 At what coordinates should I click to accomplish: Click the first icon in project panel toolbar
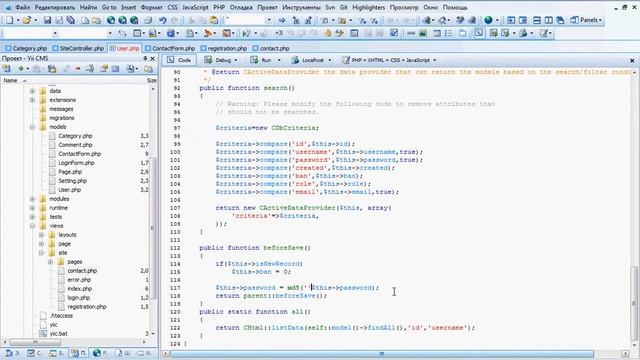click(x=7, y=69)
